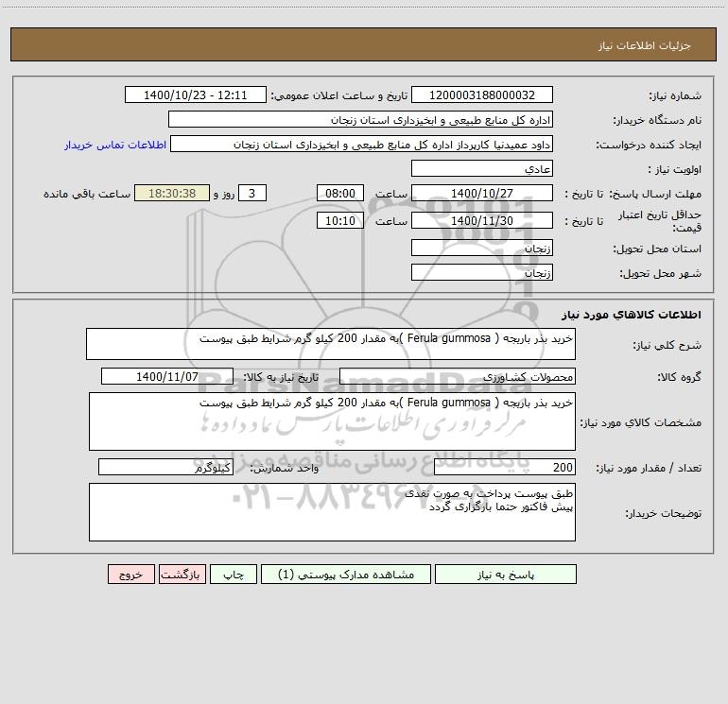
Task: Click label استان محل تحویل
Action: (x=657, y=249)
